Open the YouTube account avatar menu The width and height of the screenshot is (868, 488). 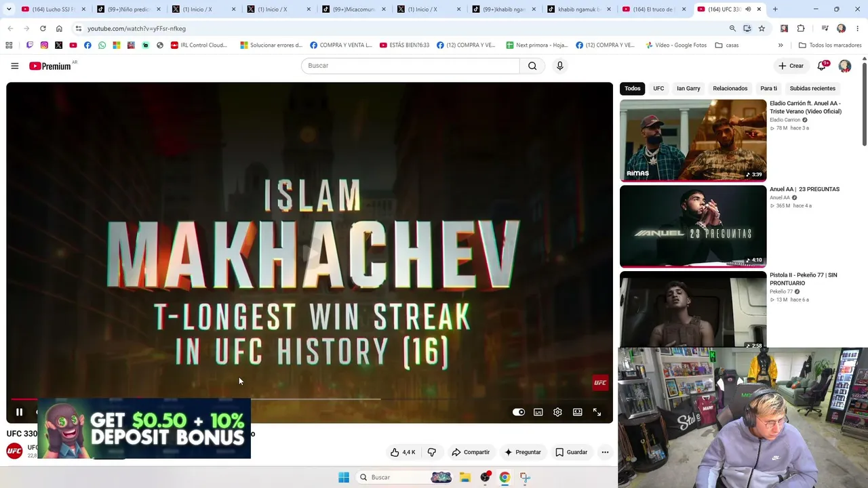[x=845, y=66]
